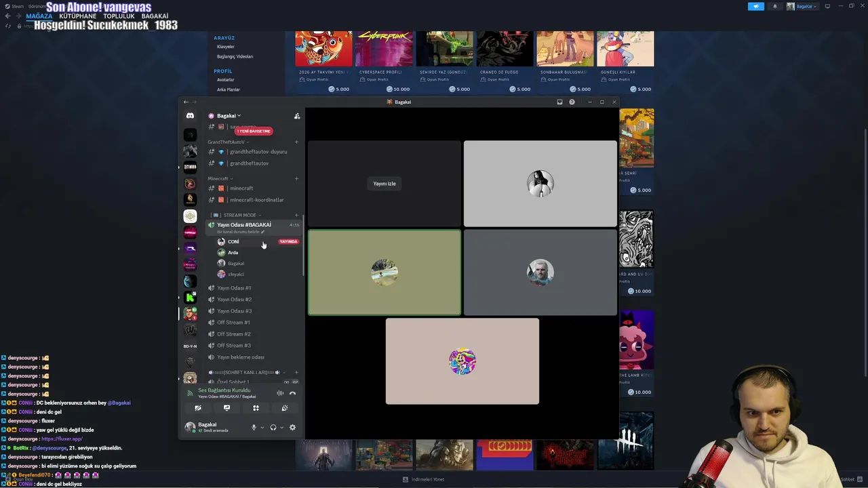Image resolution: width=868 pixels, height=488 pixels.
Task: Open grandtheftautov text channel
Action: (x=254, y=163)
